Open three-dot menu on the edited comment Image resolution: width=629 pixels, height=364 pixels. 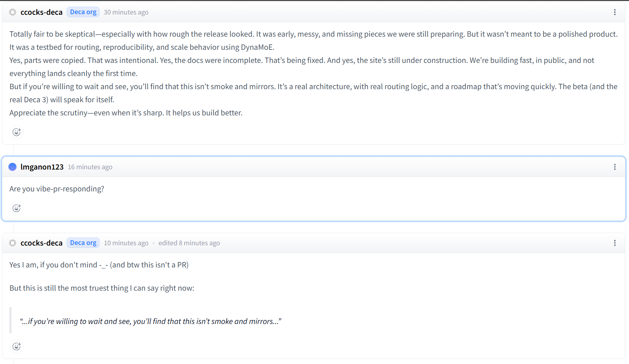[615, 243]
